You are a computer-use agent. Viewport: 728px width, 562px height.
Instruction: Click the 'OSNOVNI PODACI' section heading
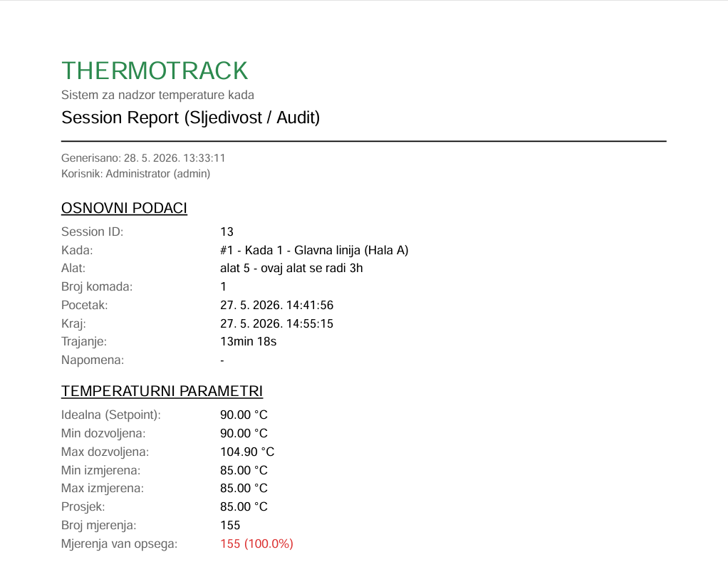coord(124,209)
